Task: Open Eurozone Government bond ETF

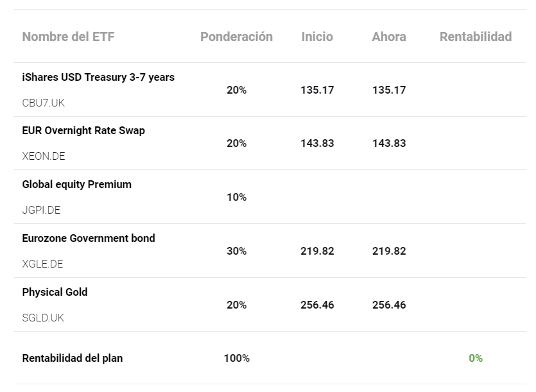Action: coord(89,238)
